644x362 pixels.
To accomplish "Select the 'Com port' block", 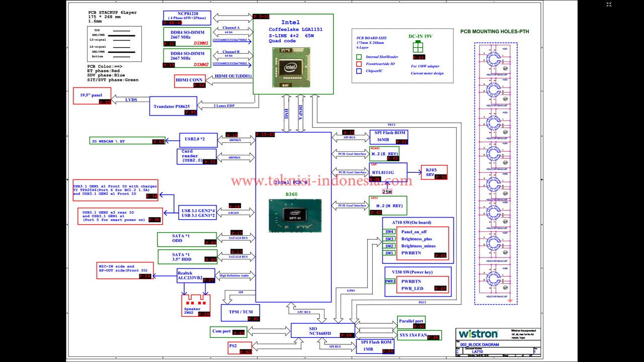I will [227, 332].
